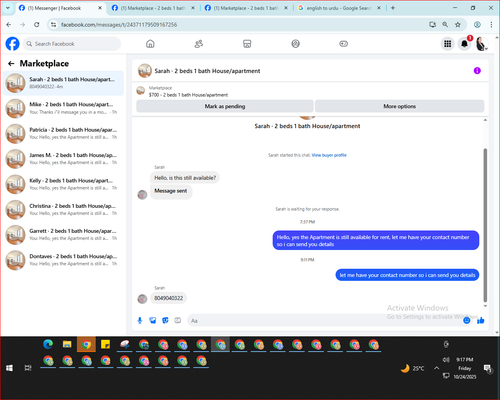Switch to second Marketplace browser tab
500x400 pixels.
[247, 8]
